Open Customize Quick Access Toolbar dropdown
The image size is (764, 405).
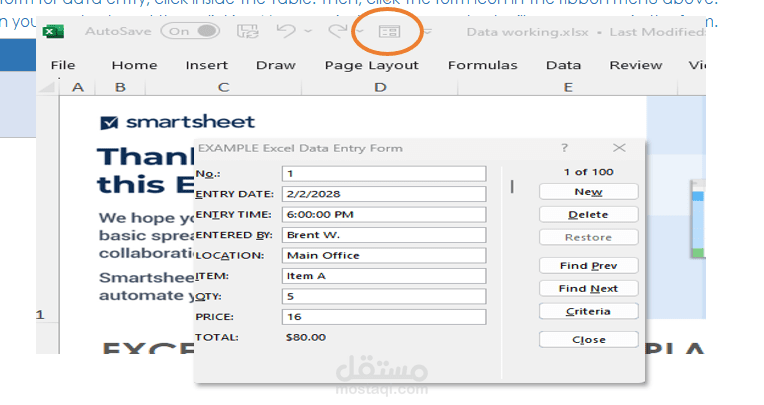click(427, 32)
